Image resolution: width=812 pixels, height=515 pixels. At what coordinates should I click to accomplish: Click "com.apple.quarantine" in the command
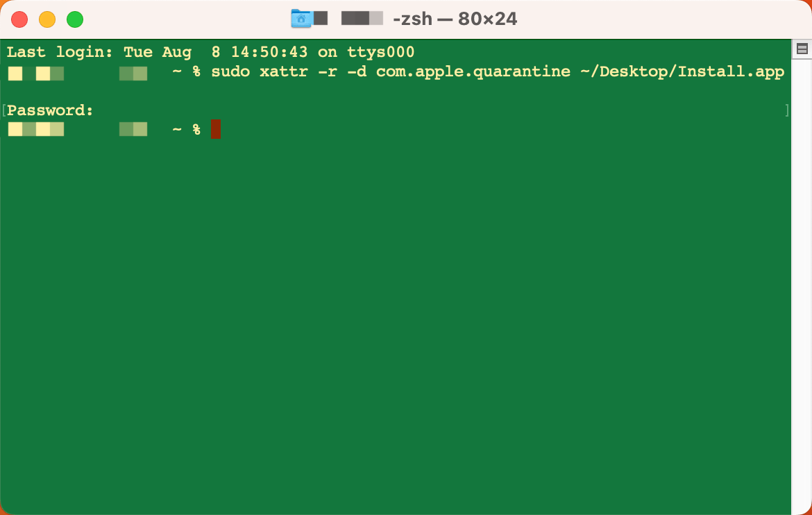coord(473,71)
